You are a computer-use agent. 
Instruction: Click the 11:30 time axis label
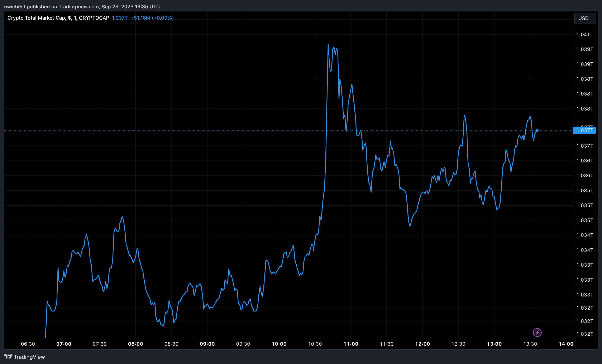click(x=387, y=344)
